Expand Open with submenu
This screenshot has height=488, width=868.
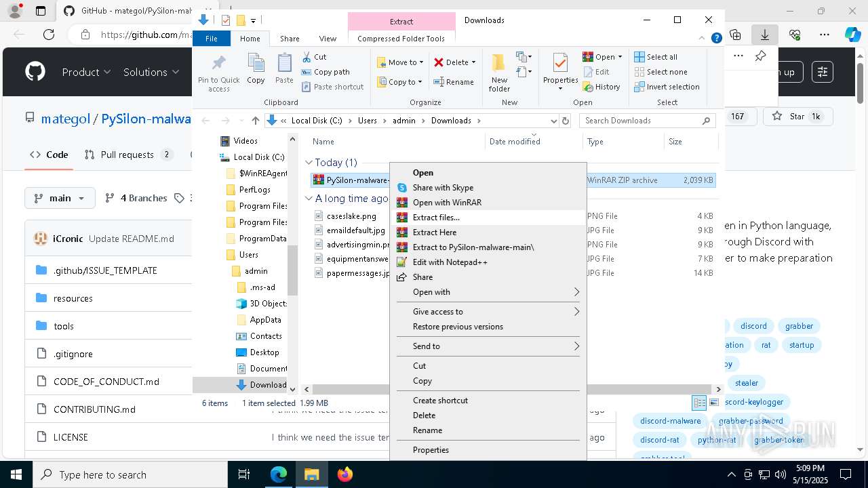tap(488, 292)
